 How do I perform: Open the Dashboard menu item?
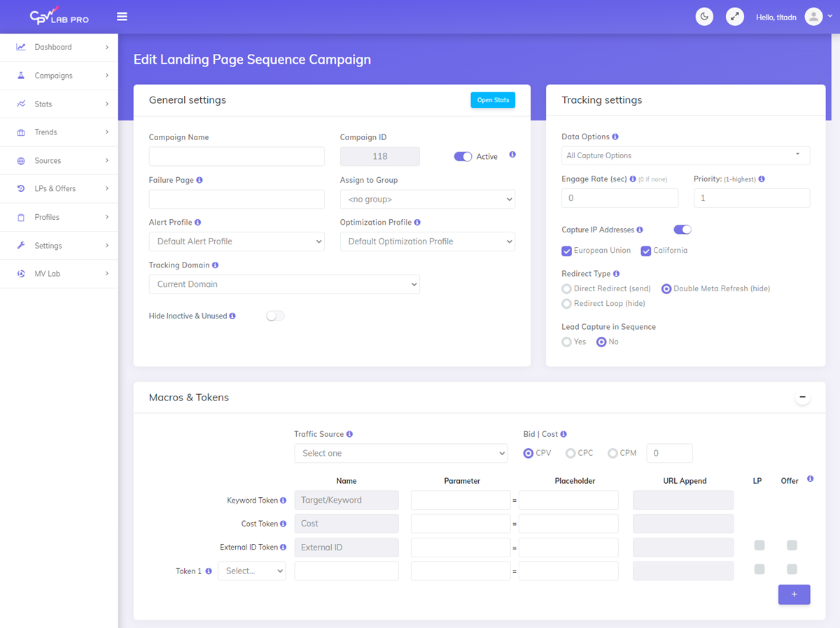(x=59, y=48)
